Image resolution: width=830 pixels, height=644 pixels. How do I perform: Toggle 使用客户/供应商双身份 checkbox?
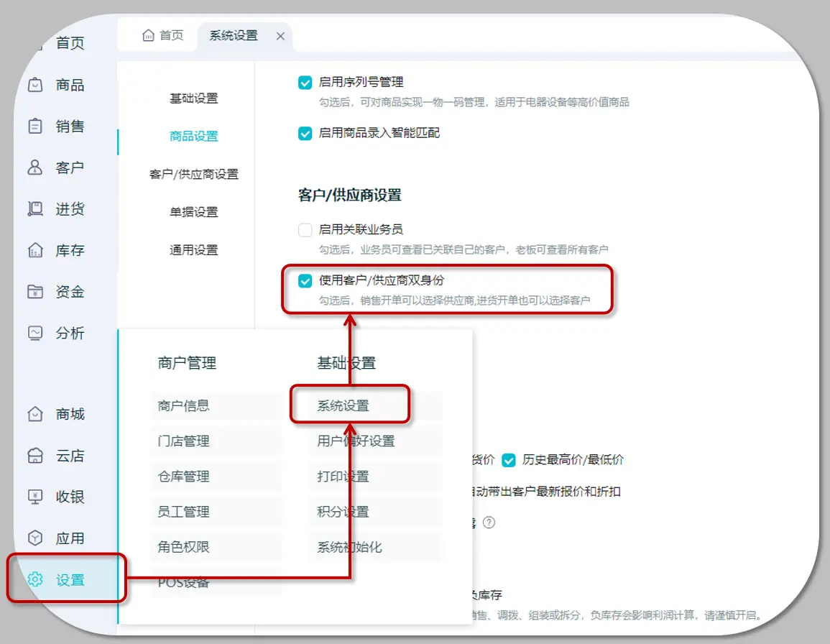click(305, 281)
